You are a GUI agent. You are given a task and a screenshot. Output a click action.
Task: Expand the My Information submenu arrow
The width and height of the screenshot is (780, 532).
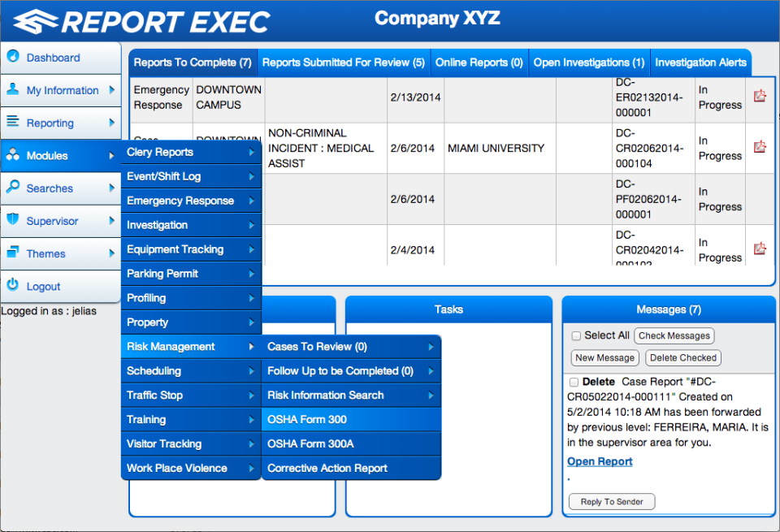click(112, 90)
